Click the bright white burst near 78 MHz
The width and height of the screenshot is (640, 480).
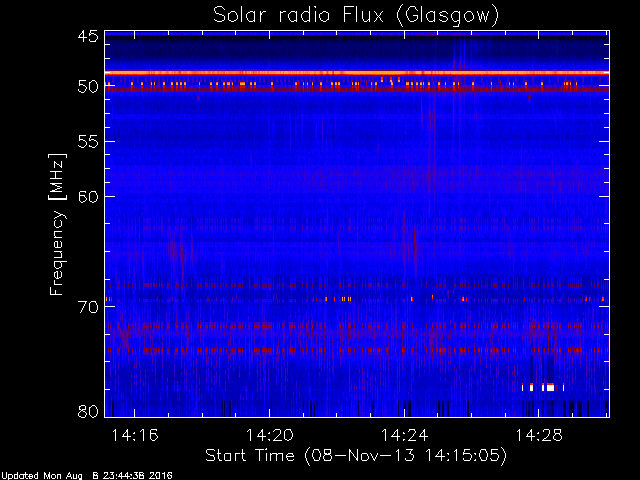(x=550, y=387)
